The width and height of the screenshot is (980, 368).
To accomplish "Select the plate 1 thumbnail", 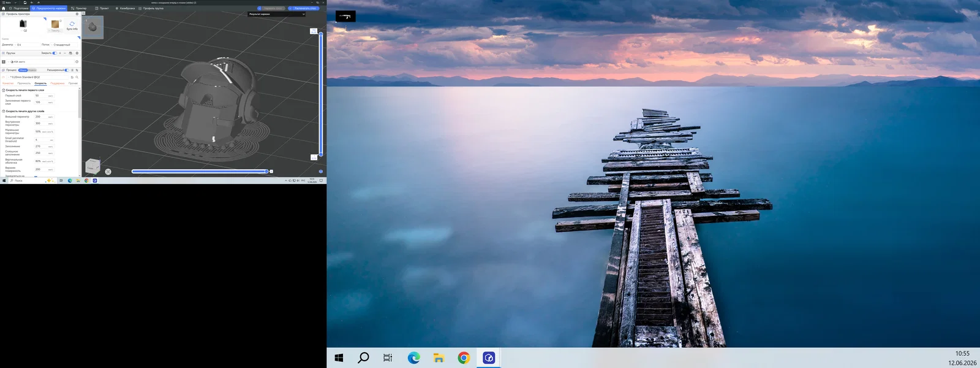I will pyautogui.click(x=92, y=27).
